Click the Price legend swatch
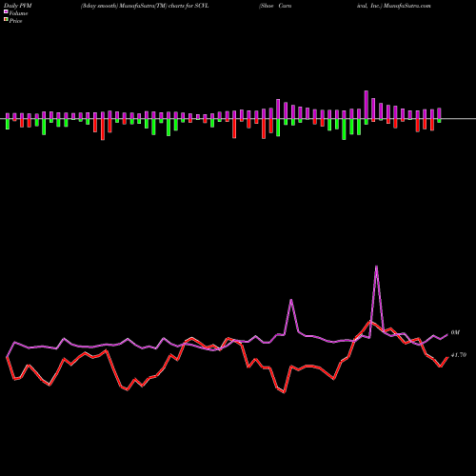Screen dimensions: 476x476 point(6,20)
